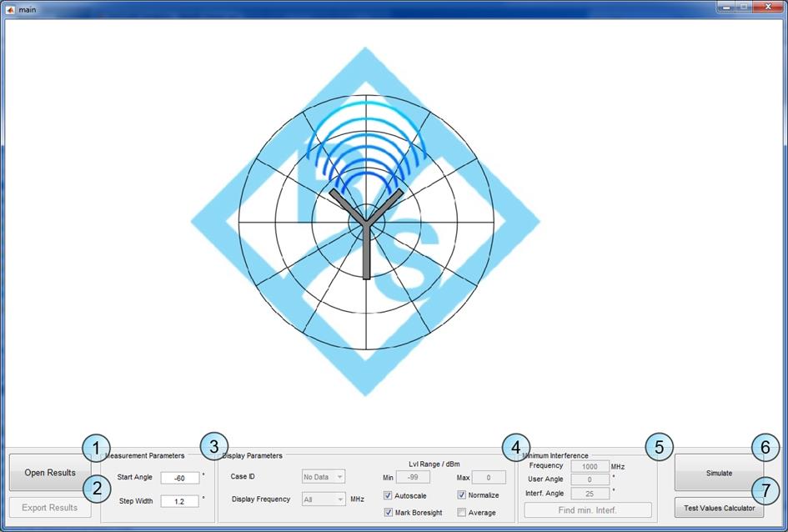Click the gray Y-shaped antenna icon
The image size is (788, 532).
tap(366, 229)
